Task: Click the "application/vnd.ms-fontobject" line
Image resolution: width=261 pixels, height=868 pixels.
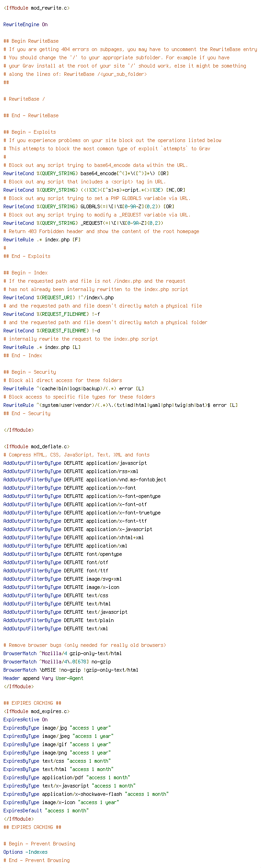Action: coord(85,480)
